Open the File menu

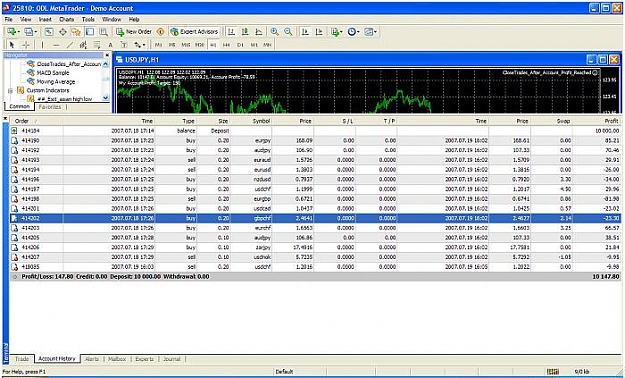8,19
